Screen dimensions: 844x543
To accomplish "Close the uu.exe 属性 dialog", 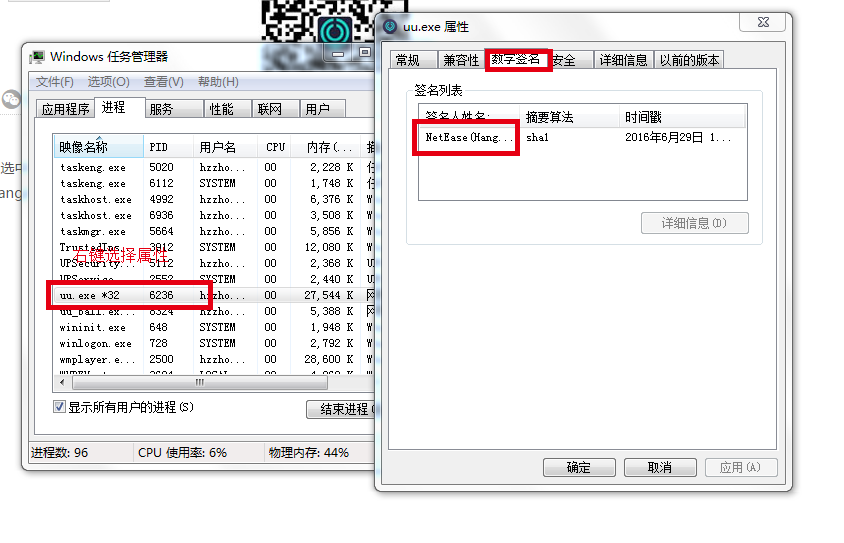I will [763, 22].
